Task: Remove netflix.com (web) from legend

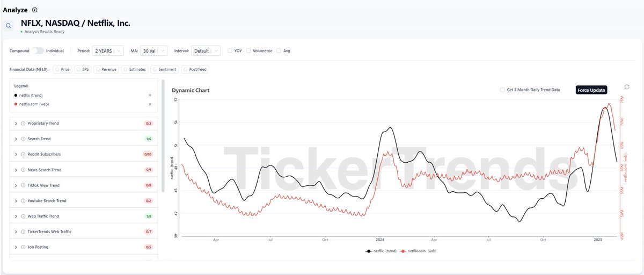Action: (x=150, y=104)
